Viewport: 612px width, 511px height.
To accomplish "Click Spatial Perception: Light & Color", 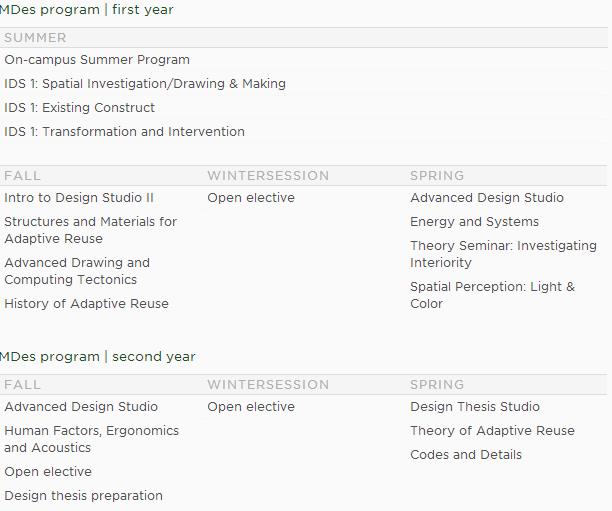I will point(492,295).
